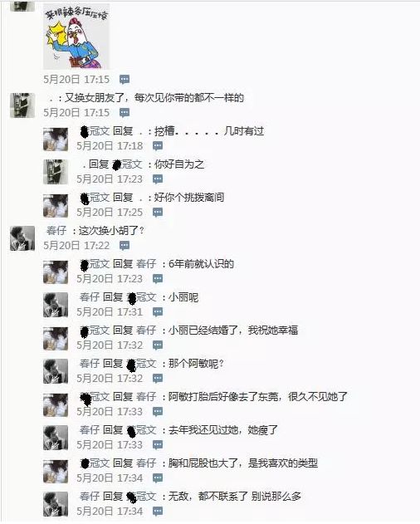Click reply icon after 无敌，都不联系了 comment
This screenshot has width=420, height=524.
coord(158,512)
